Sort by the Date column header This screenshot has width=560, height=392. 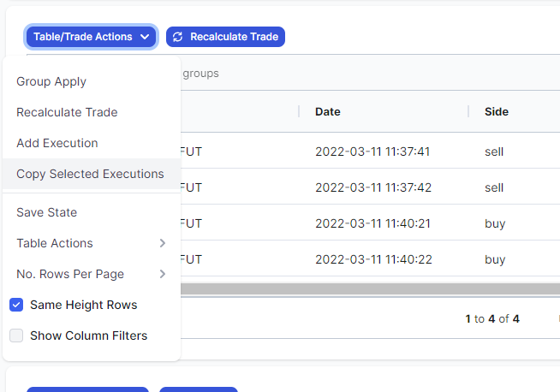[328, 112]
